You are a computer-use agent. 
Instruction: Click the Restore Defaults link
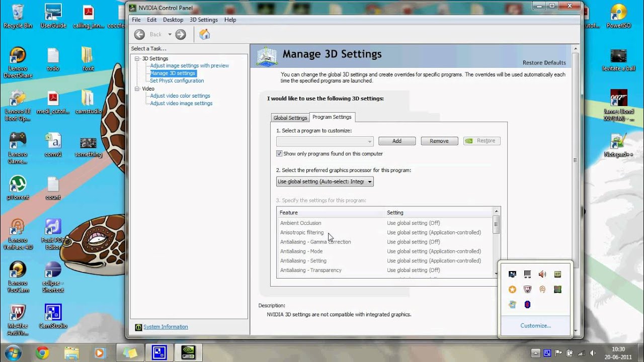coord(544,63)
